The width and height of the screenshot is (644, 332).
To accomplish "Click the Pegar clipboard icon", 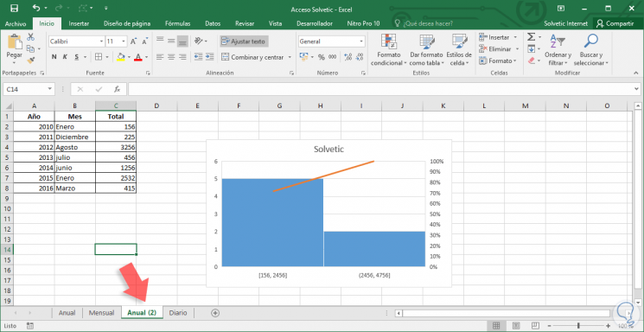I will coord(15,41).
